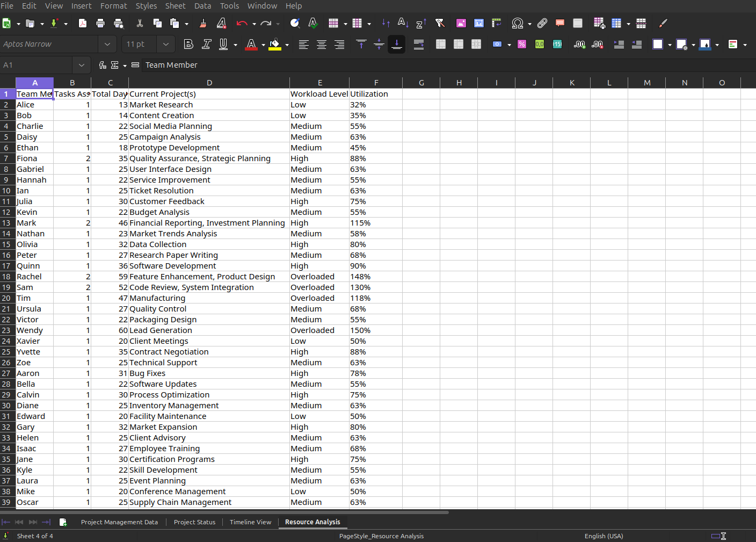
Task: Expand the paste options dropdown
Action: click(187, 24)
